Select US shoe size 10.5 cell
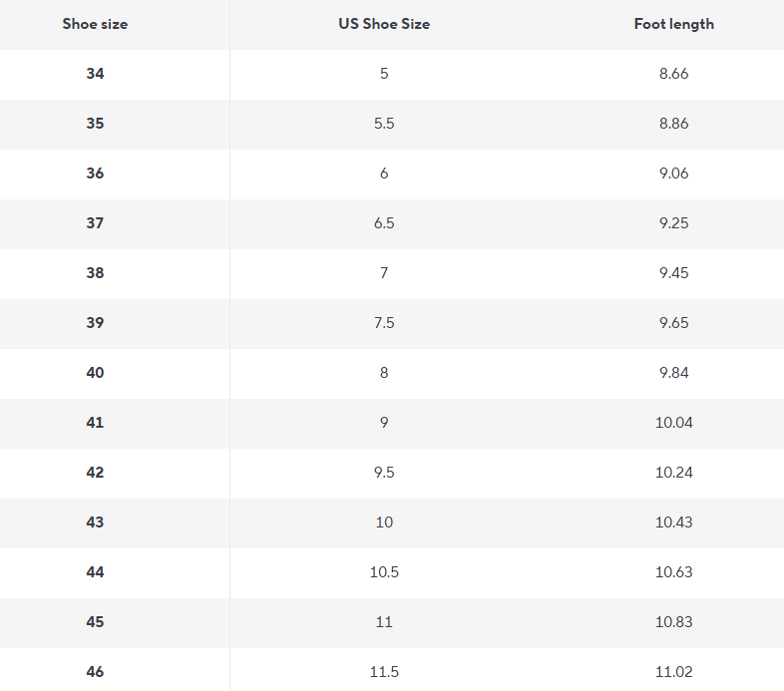The height and width of the screenshot is (691, 784). (384, 572)
